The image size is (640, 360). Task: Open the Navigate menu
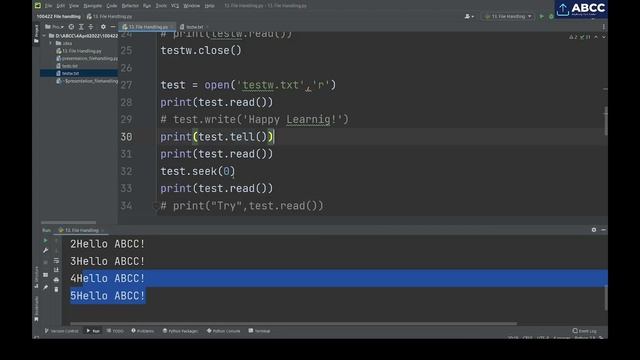point(93,6)
